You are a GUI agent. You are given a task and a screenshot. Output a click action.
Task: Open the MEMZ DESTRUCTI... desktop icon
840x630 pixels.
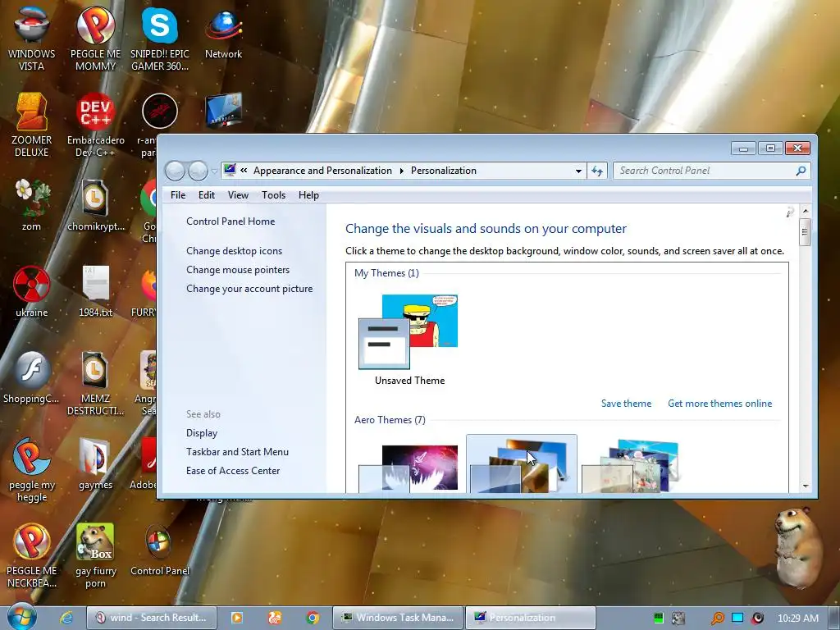click(95, 383)
